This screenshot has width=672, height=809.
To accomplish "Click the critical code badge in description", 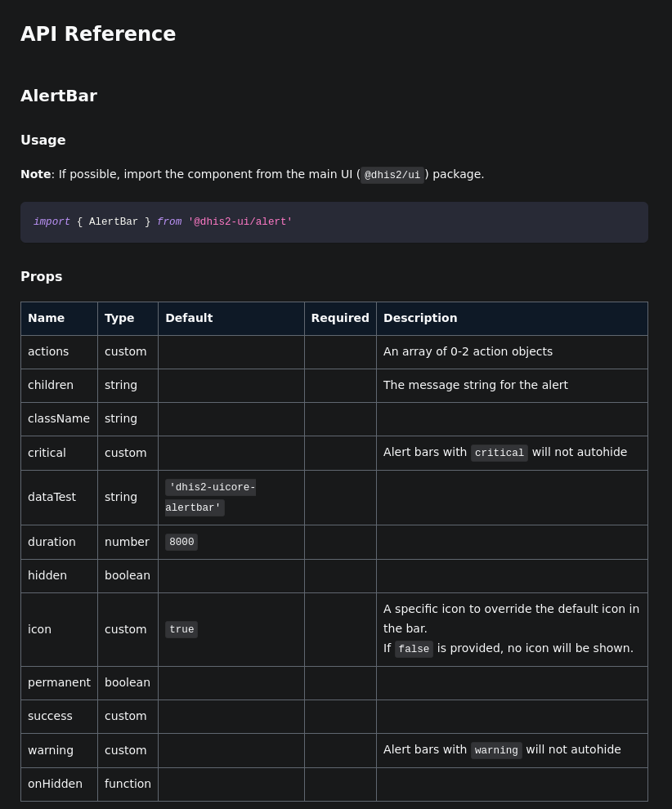I will (500, 453).
